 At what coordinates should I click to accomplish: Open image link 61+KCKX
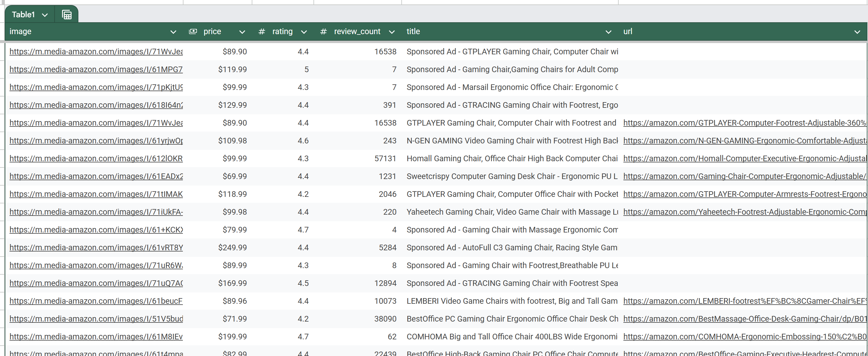coord(96,230)
